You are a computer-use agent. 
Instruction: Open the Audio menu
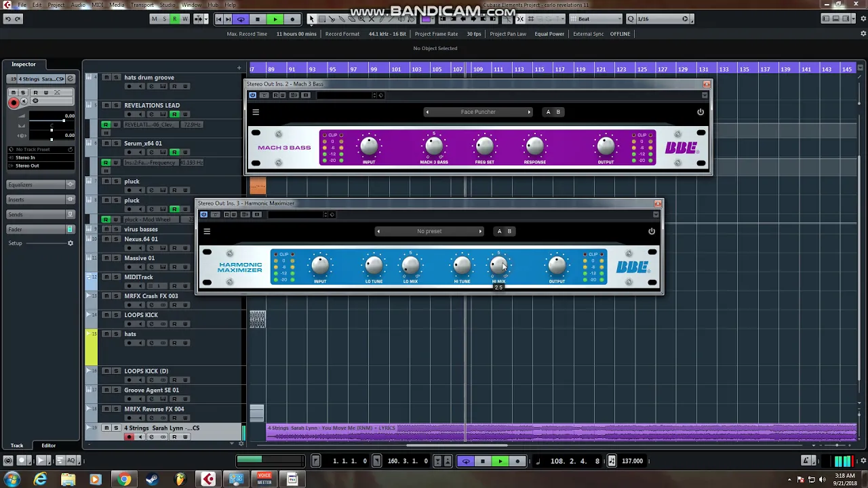click(78, 5)
